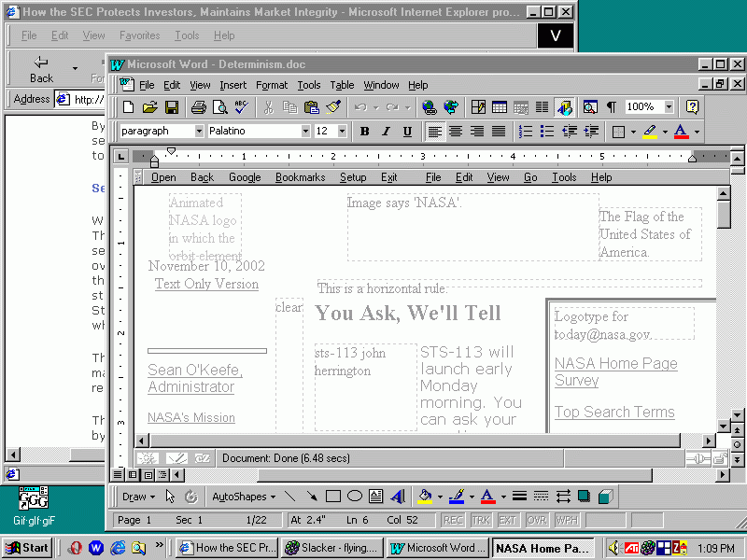Open the Font dropdown showing Palatino
This screenshot has width=747, height=560.
pos(306,131)
